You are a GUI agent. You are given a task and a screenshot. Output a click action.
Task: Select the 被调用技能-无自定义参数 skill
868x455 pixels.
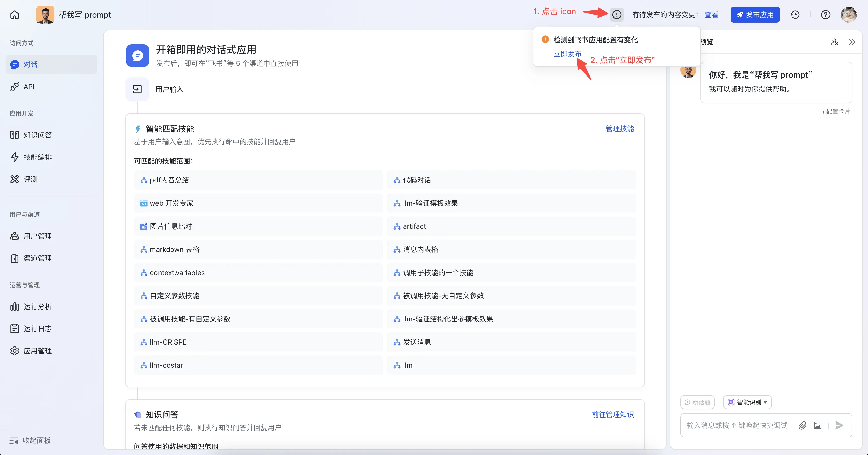click(511, 296)
